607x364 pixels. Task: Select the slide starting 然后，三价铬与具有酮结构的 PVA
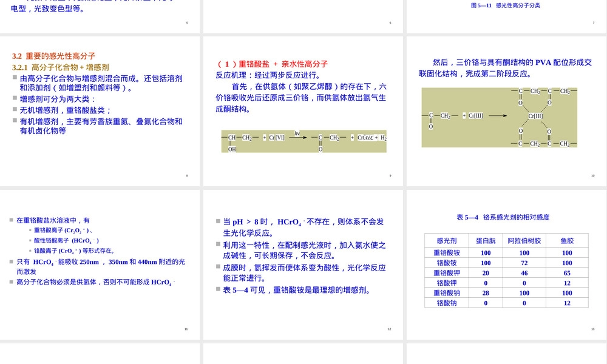(x=506, y=111)
